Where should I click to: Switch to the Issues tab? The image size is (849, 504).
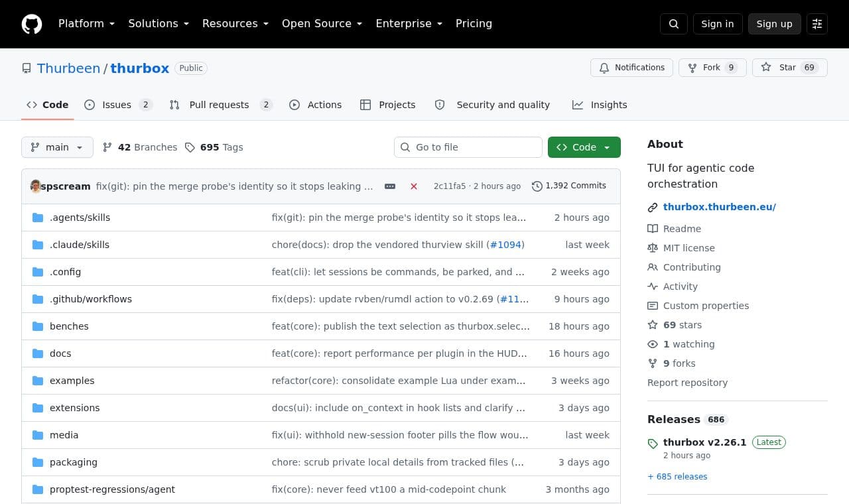pos(119,105)
